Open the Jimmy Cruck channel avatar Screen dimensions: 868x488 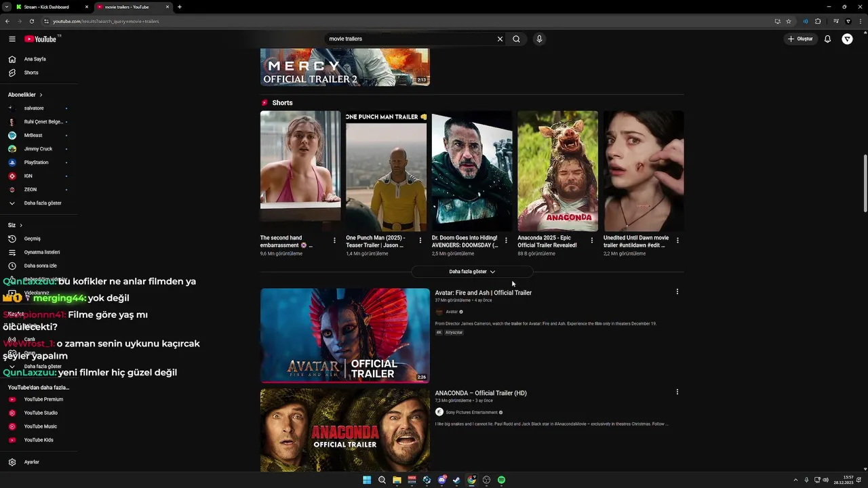pos(12,148)
